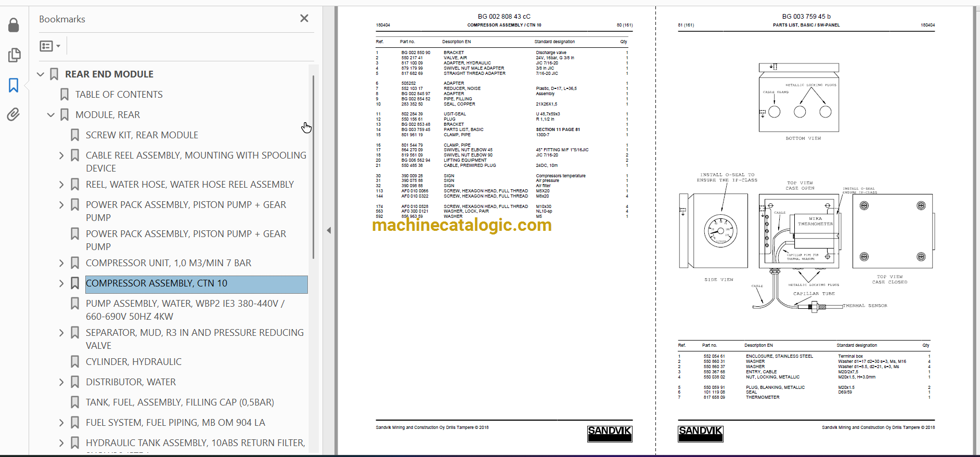Open FUEL SYSTEM, FUEL PIPING, MB OM 904 LA
This screenshot has height=457, width=980.
click(x=175, y=423)
